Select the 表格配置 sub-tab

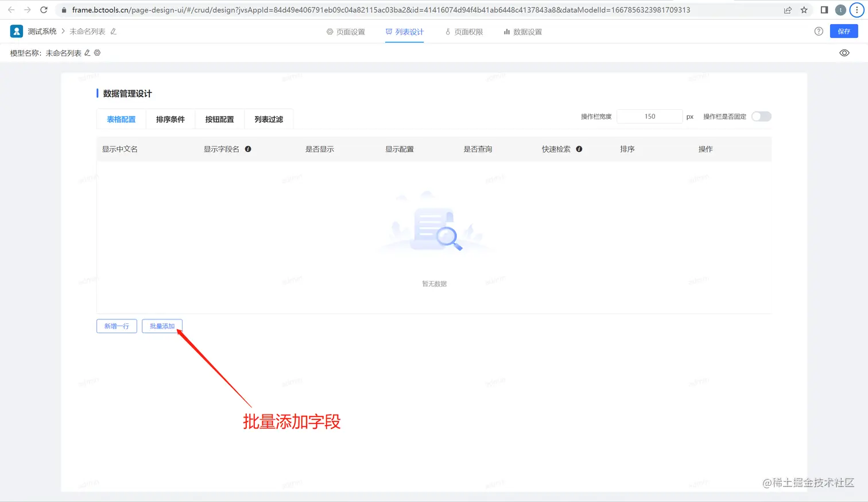click(121, 119)
